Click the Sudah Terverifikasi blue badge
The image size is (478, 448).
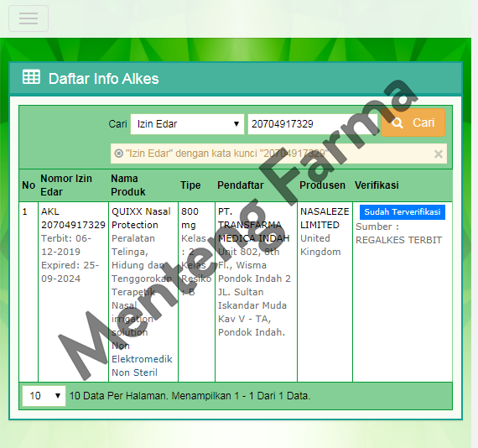tap(402, 212)
